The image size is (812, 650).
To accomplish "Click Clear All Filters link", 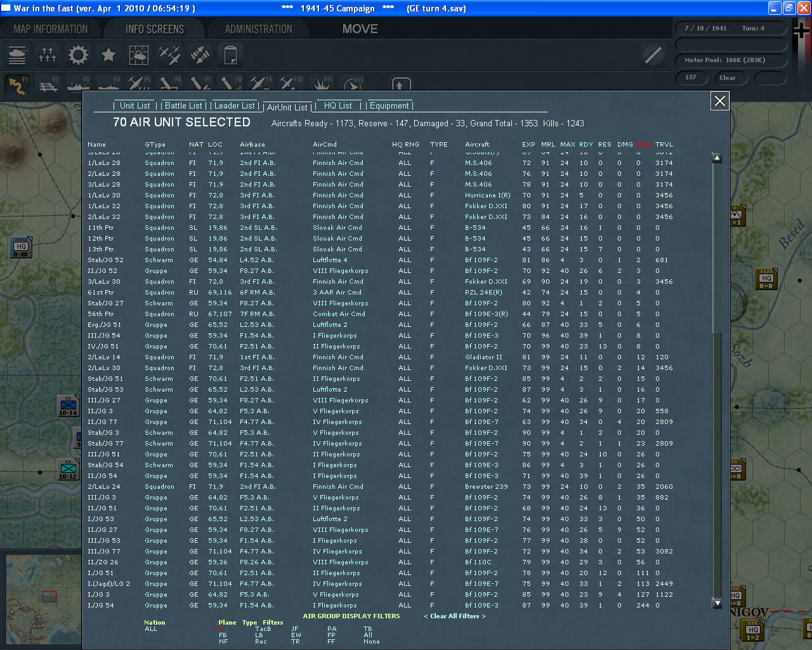I will 455,616.
